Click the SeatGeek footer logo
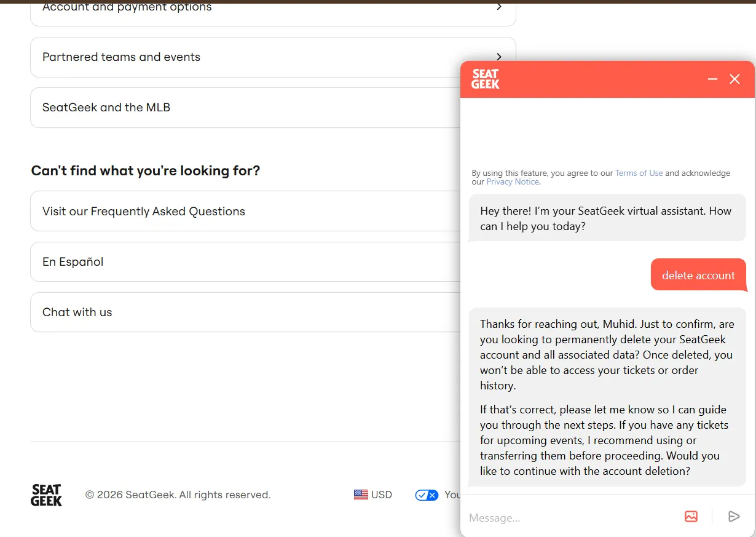The image size is (756, 537). coord(47,495)
